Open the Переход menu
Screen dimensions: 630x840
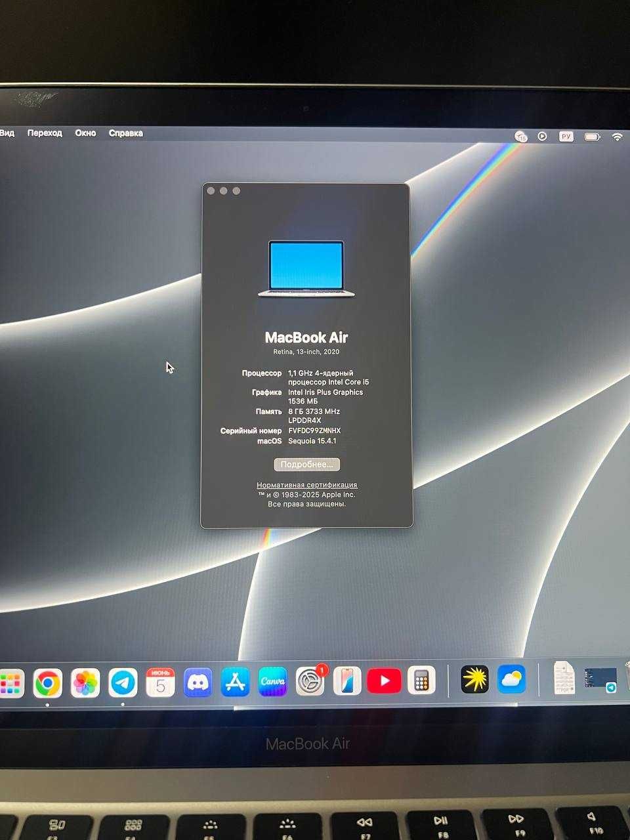45,133
